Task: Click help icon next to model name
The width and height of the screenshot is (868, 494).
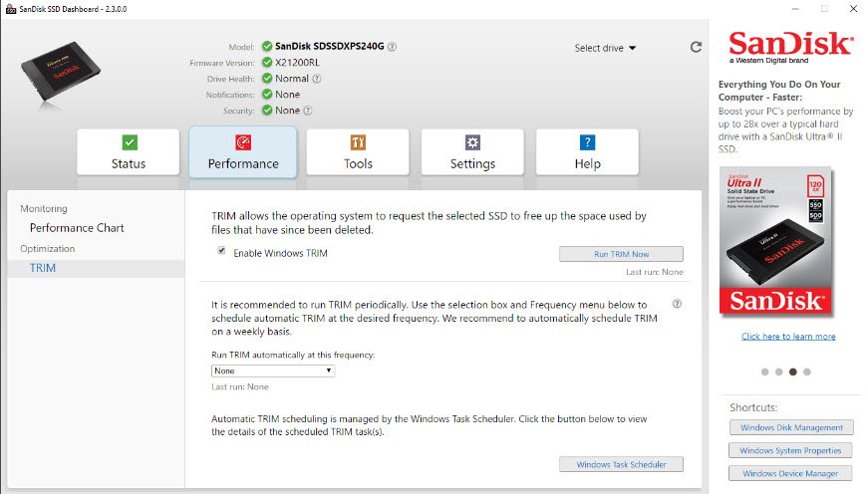Action: [392, 47]
